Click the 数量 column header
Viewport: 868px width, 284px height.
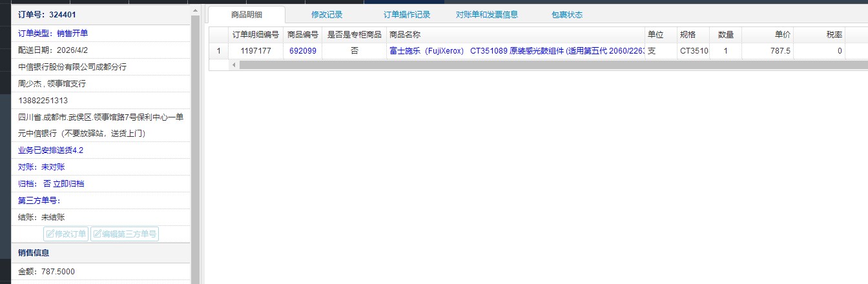pos(725,35)
